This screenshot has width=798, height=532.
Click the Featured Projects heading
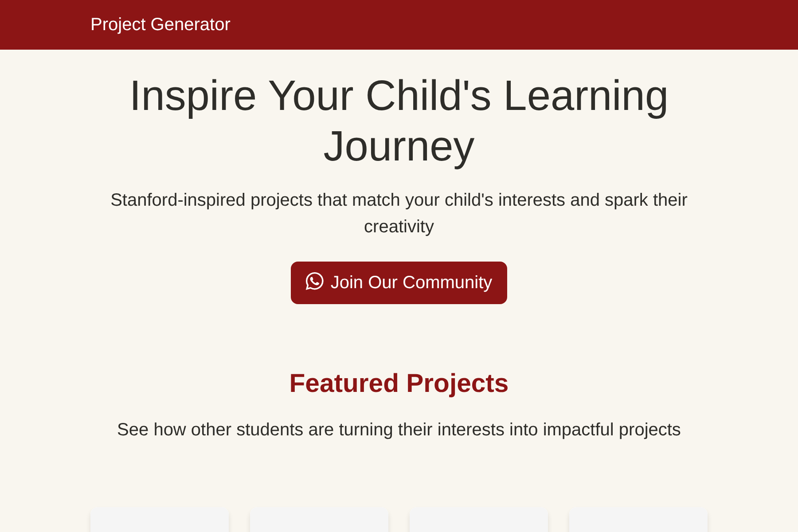click(399, 383)
